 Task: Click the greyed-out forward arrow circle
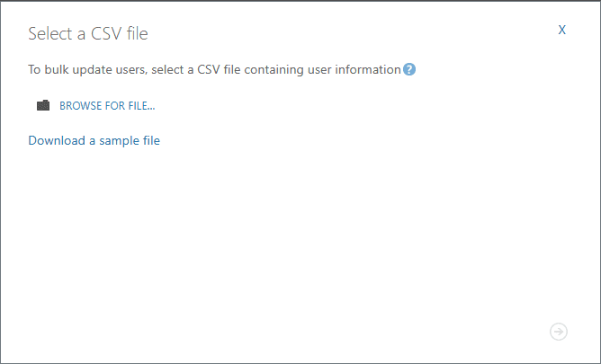pyautogui.click(x=559, y=332)
